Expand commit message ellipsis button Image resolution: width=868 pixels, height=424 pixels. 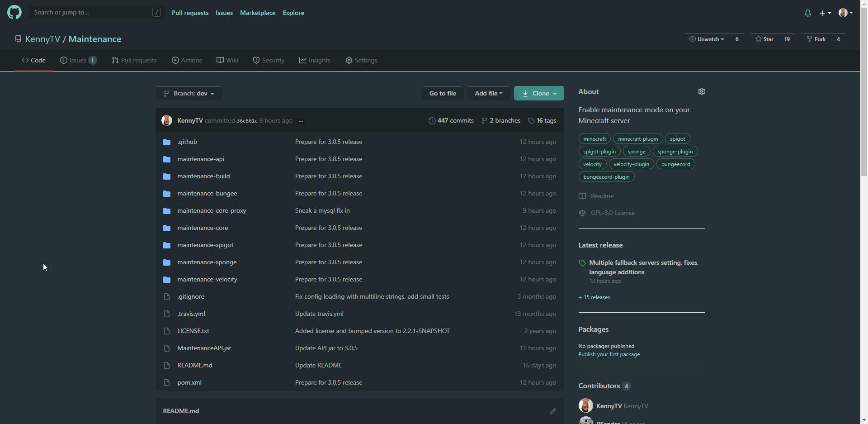point(301,121)
